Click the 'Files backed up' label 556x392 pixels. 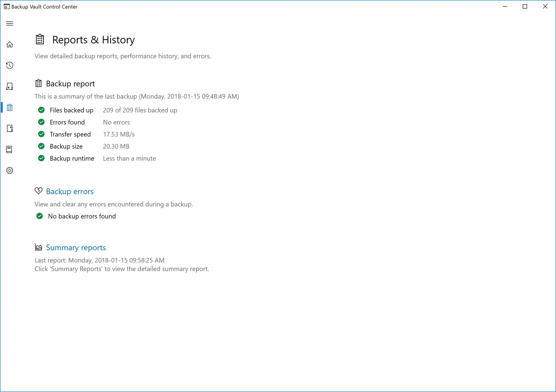71,110
